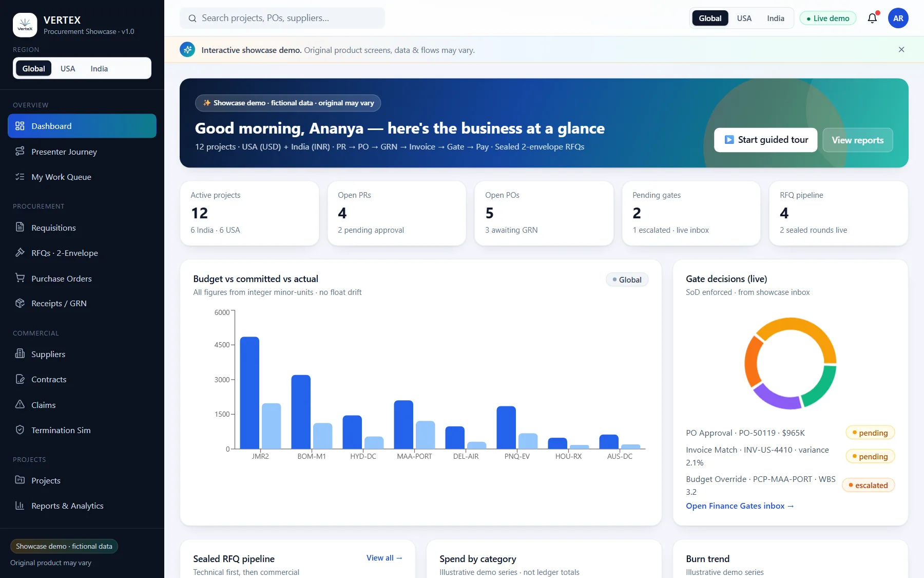Image resolution: width=924 pixels, height=578 pixels.
Task: Click the pending badge for PO Approval
Action: point(870,433)
